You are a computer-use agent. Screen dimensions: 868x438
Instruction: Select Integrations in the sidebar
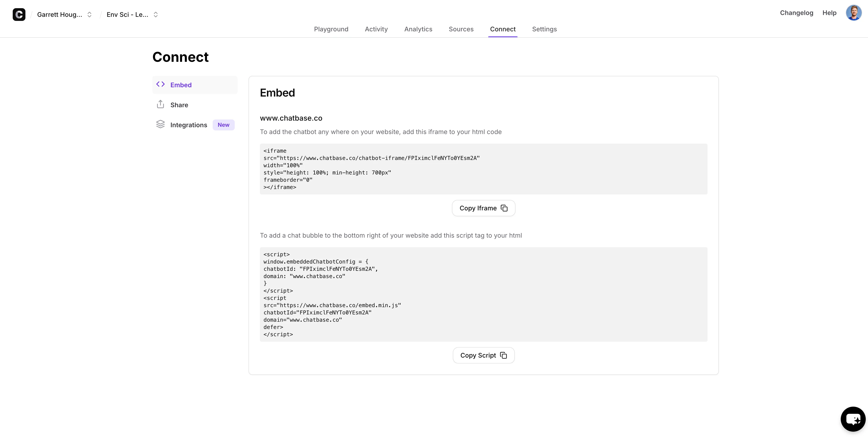coord(189,125)
